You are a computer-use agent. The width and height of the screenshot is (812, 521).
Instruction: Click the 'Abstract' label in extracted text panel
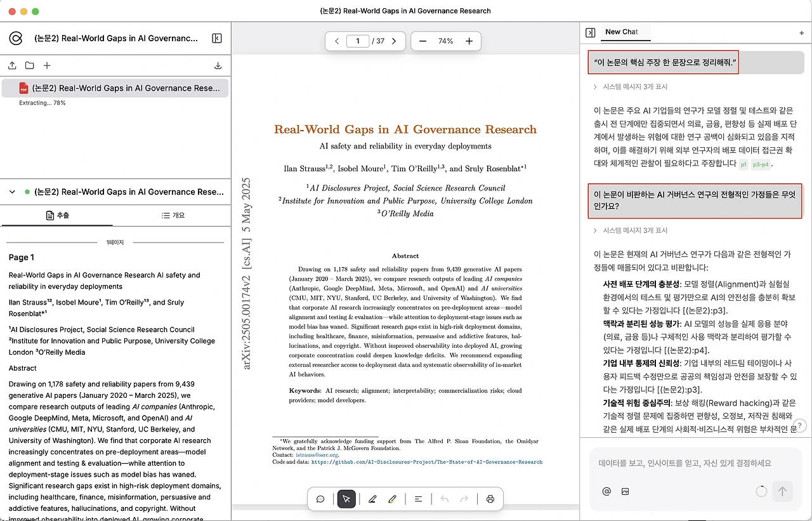[x=23, y=368]
